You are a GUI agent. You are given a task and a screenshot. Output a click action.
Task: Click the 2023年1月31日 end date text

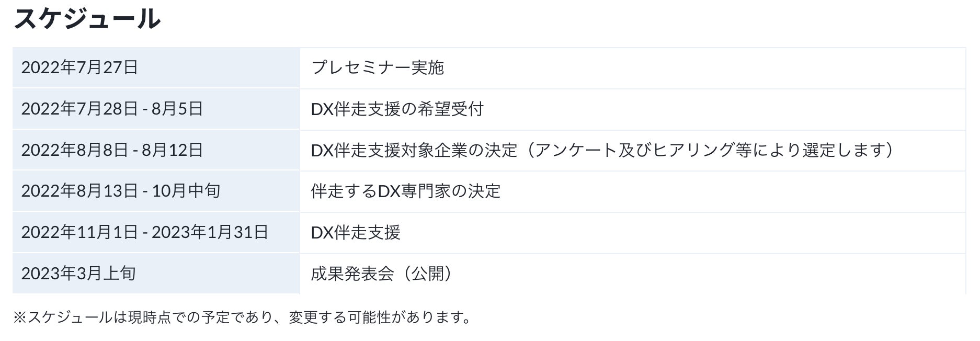(210, 232)
